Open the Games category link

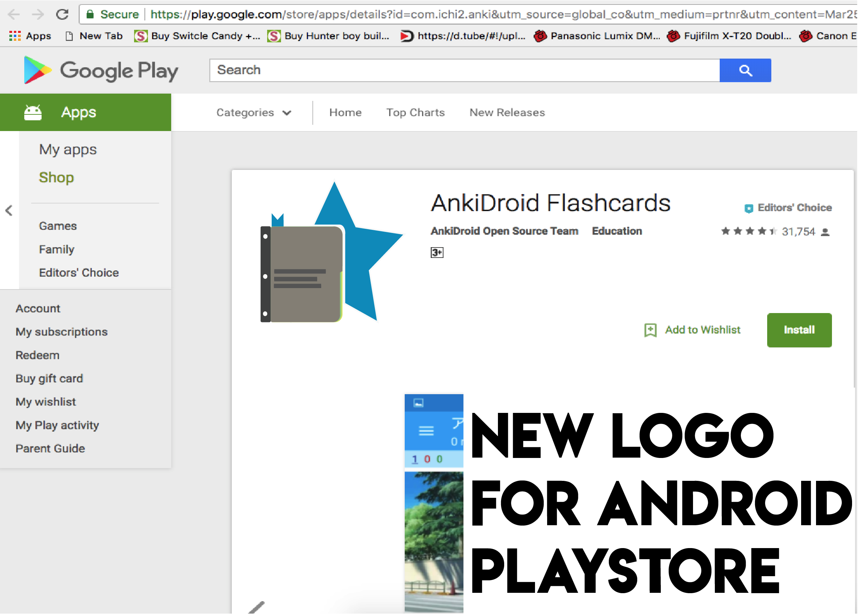pyautogui.click(x=58, y=226)
